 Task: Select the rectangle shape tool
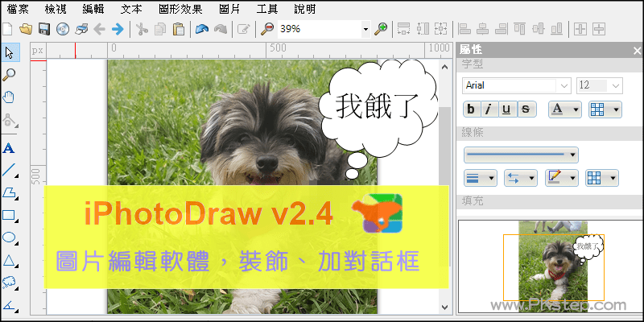point(9,215)
